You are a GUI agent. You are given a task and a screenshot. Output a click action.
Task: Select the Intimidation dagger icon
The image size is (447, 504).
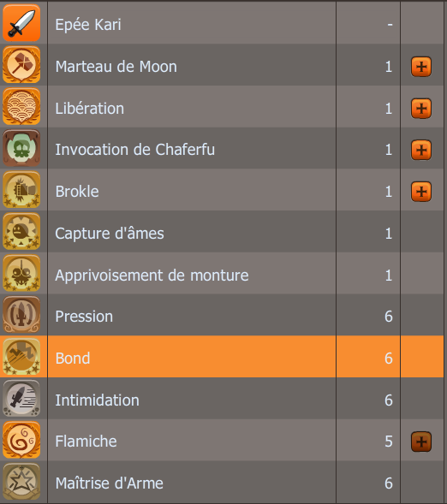tap(21, 398)
